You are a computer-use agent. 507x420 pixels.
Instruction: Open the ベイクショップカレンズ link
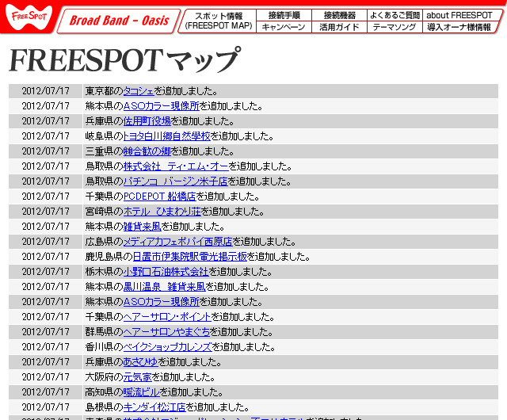point(167,347)
